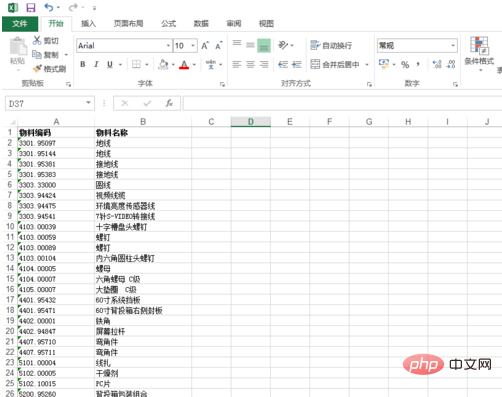Viewport: 502px width, 397px height.
Task: Apply comma style number format
Action: (418, 64)
